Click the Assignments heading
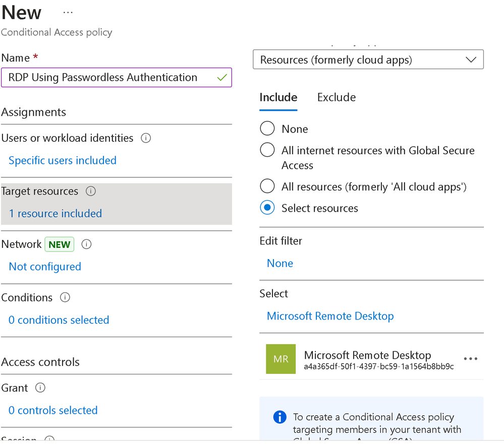Screen dimensions: 504x444 click(34, 112)
